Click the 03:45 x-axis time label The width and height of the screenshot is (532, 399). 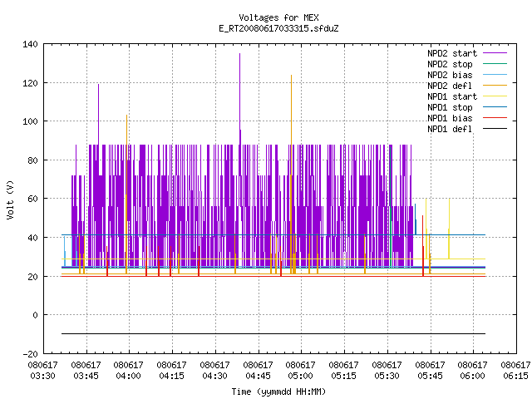[86, 376]
